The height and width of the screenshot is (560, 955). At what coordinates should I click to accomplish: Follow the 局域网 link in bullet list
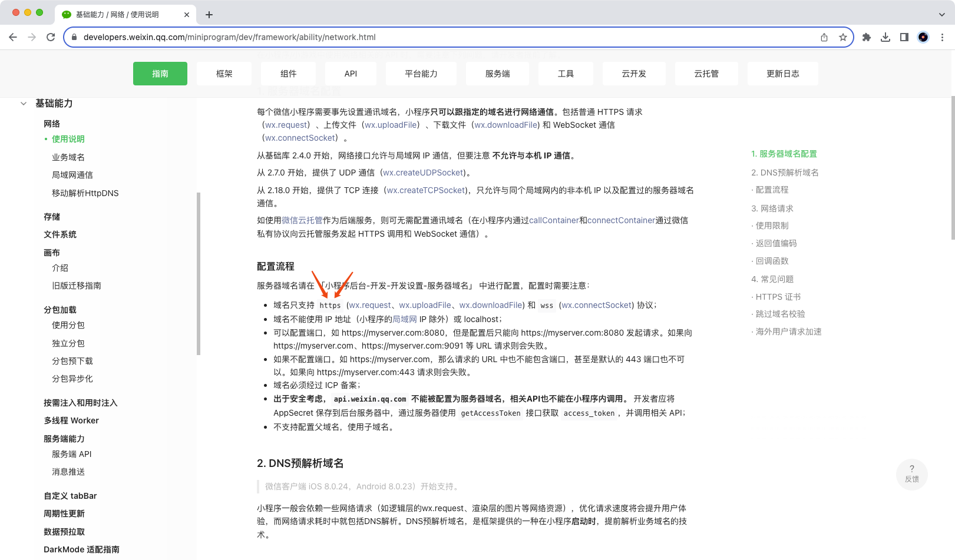pos(405,319)
